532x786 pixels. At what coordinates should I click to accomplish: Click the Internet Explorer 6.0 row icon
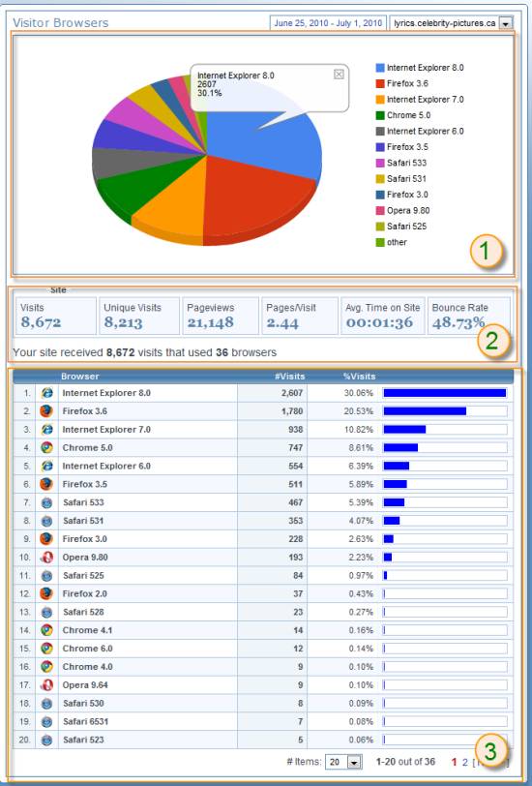point(46,467)
